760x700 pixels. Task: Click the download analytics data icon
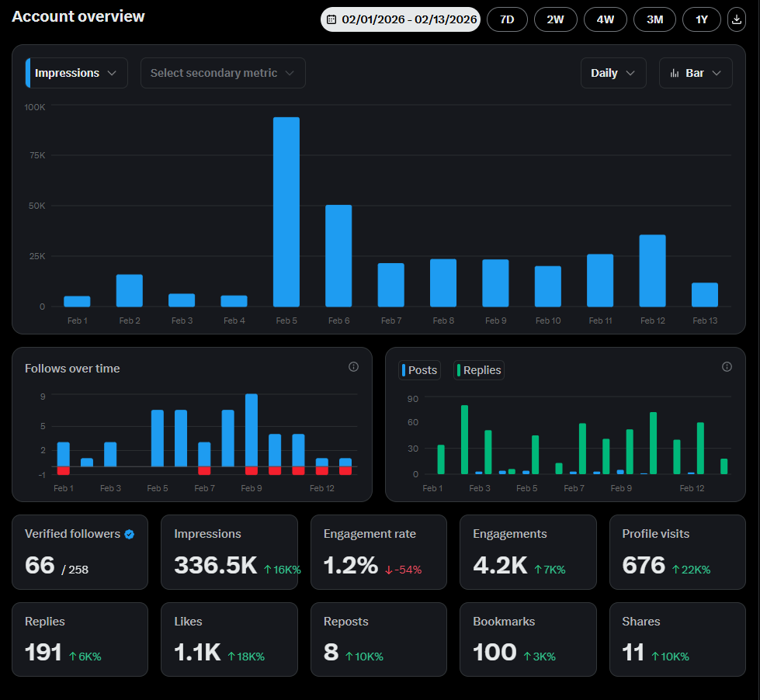click(x=736, y=19)
